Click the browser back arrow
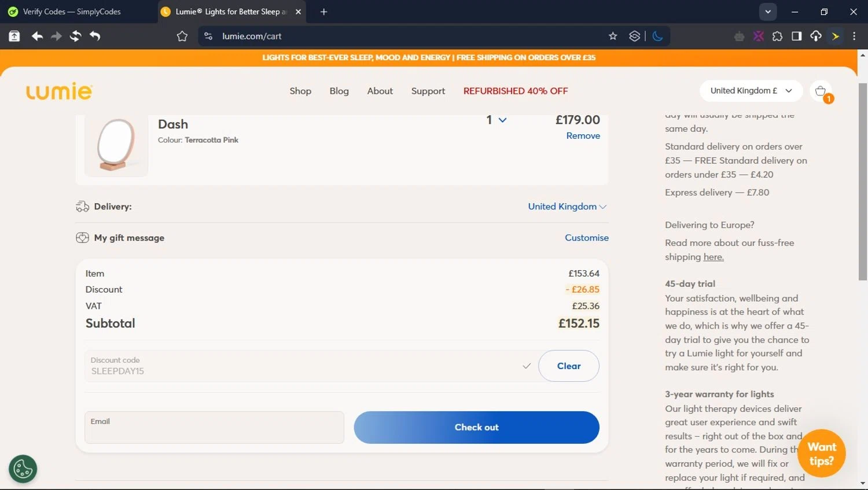The image size is (868, 490). (x=38, y=36)
